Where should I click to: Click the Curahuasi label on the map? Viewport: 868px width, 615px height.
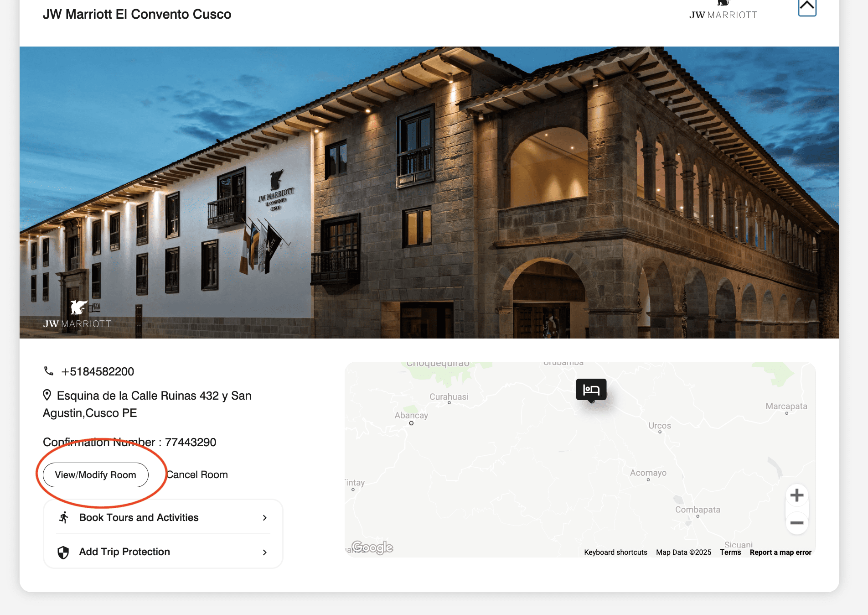(449, 396)
